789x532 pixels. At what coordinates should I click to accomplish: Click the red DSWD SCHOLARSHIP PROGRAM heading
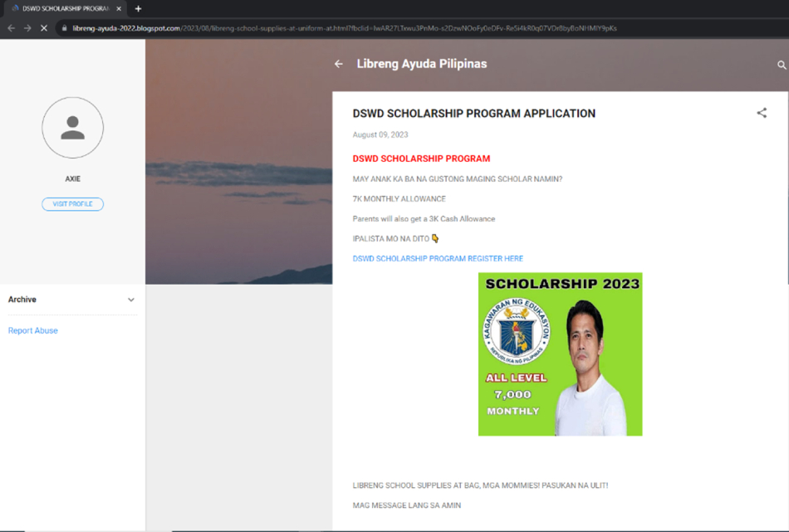421,159
